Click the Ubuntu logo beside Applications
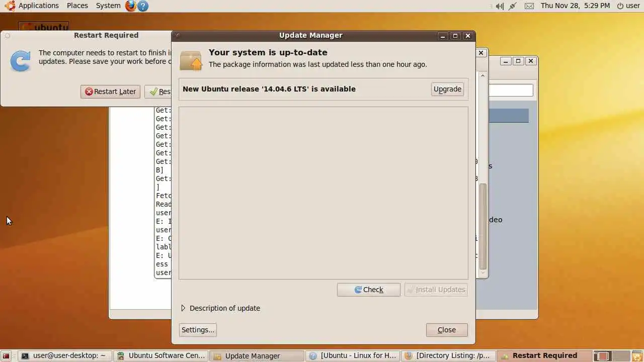Viewport: 644px width, 362px height. click(x=10, y=6)
